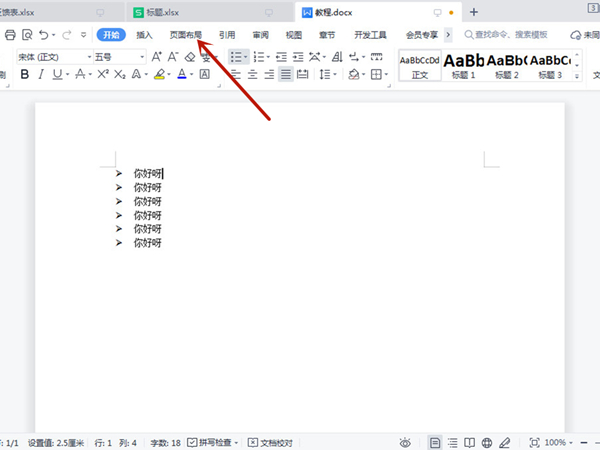This screenshot has height=450, width=600.
Task: Toggle eye protection mode in status bar
Action: click(405, 442)
